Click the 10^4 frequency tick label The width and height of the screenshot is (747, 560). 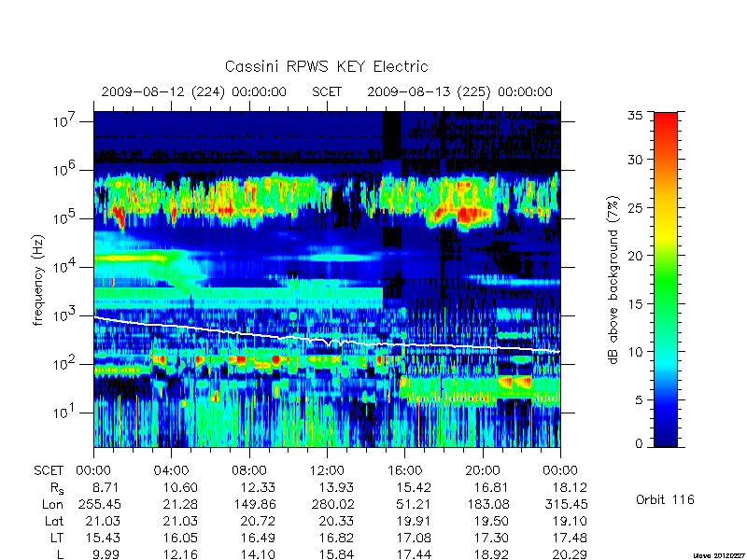(65, 267)
